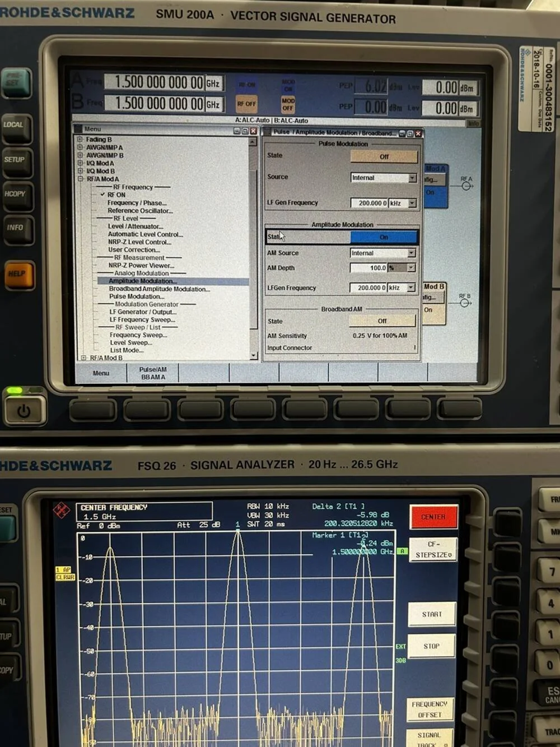This screenshot has height=747, width=560.
Task: Click the RF A output connector symbol
Action: pos(466,185)
